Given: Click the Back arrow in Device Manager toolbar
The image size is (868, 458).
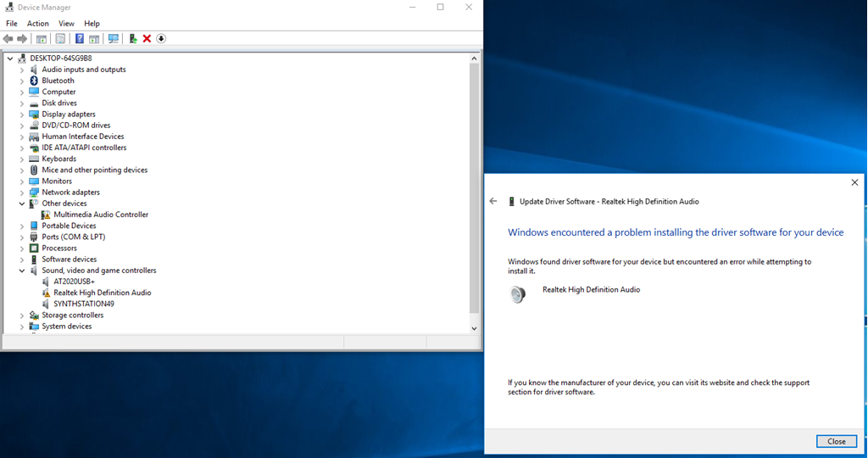Looking at the screenshot, I should [x=8, y=39].
